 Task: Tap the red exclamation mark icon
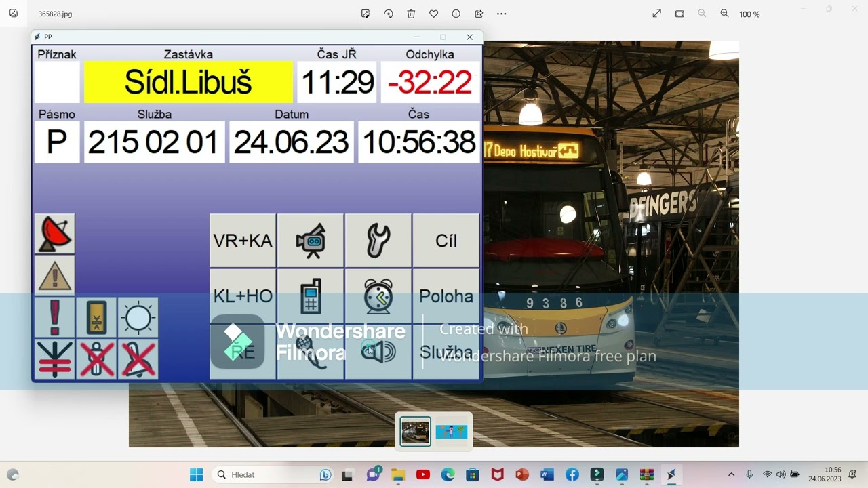55,317
